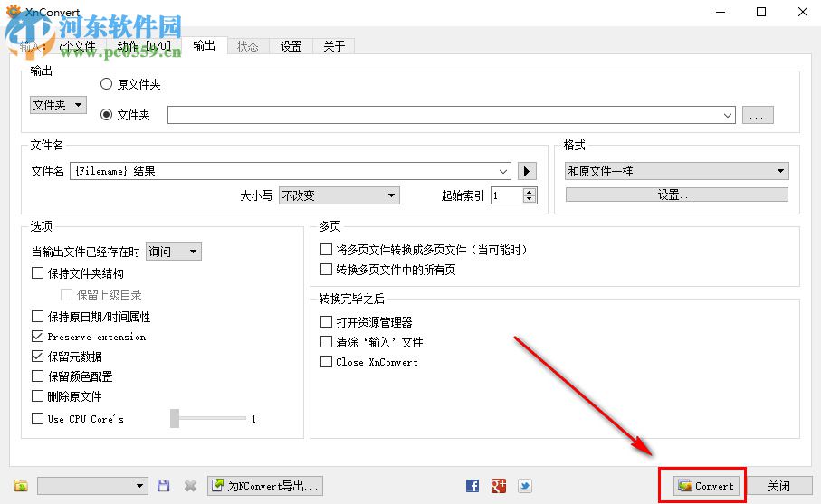Image resolution: width=821 pixels, height=504 pixels.
Task: Open the load script folder icon
Action: pos(21,486)
